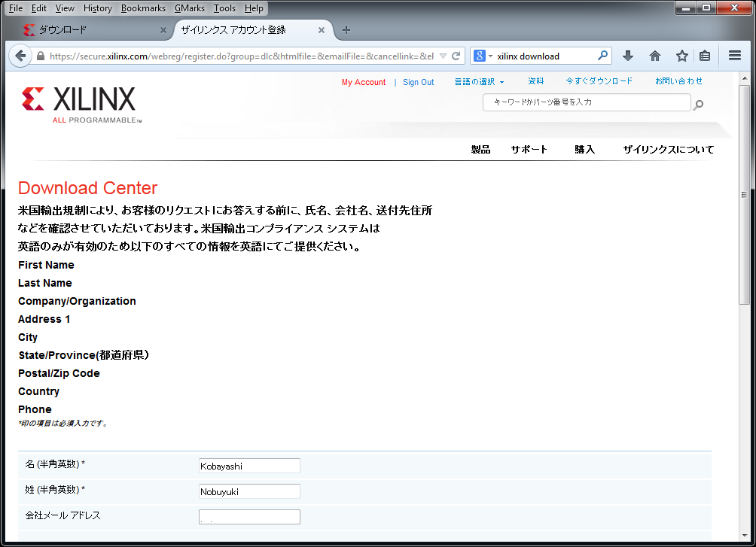Click the scrollbar up arrow
756x547 pixels.
[x=745, y=78]
